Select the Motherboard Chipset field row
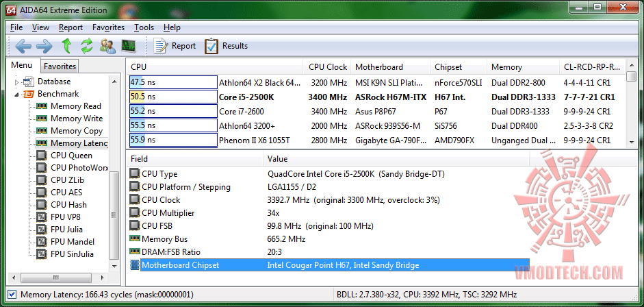Image resolution: width=644 pixels, height=307 pixels. (329, 265)
